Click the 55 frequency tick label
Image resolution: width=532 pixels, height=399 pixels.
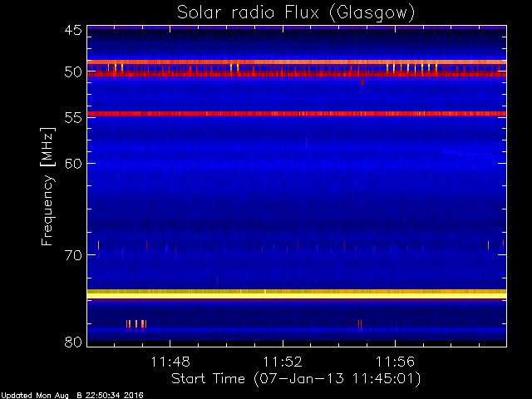point(73,118)
